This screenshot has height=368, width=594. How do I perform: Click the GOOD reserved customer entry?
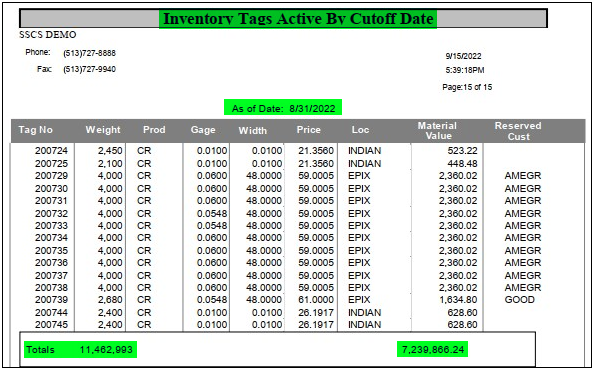click(x=519, y=300)
